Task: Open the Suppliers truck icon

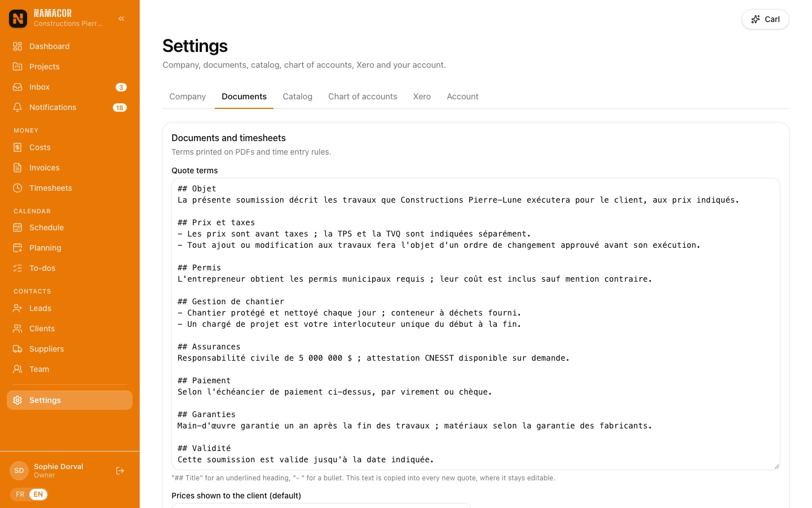Action: 17,349
